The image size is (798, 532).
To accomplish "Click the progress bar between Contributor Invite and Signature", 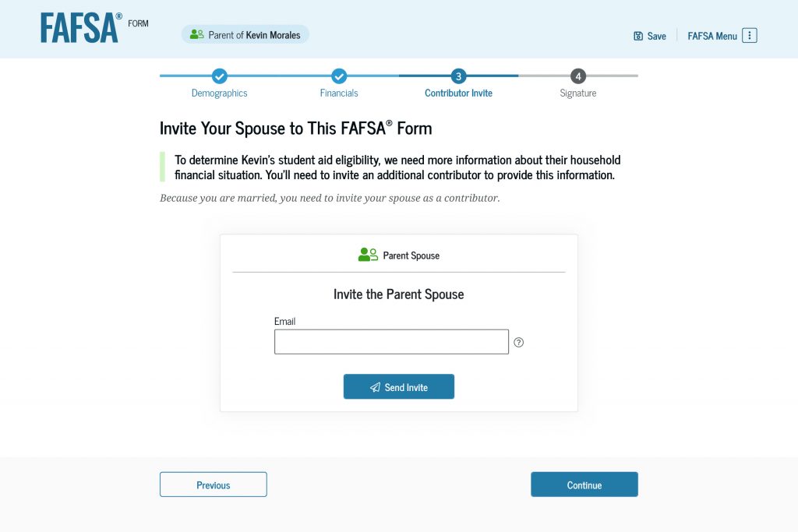I will [x=518, y=77].
